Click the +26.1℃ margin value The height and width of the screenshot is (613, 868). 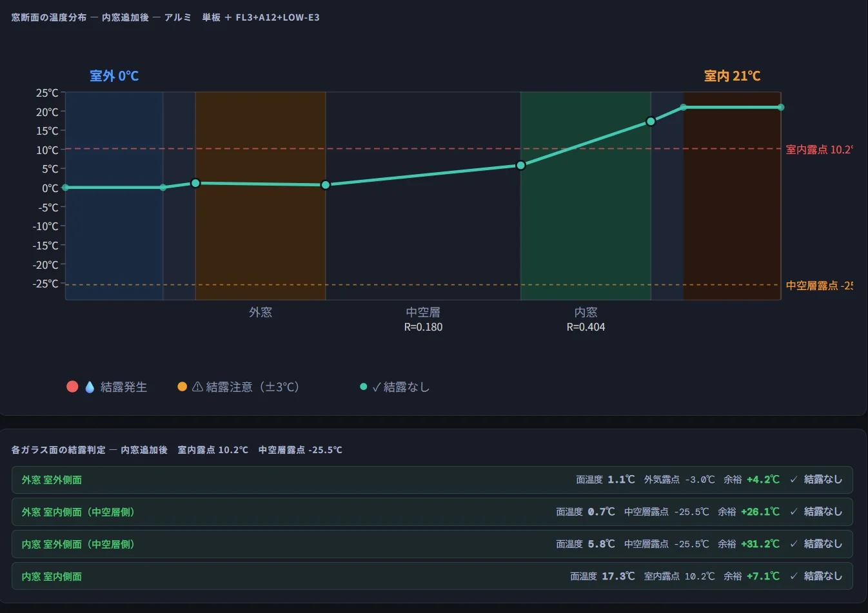tap(760, 512)
